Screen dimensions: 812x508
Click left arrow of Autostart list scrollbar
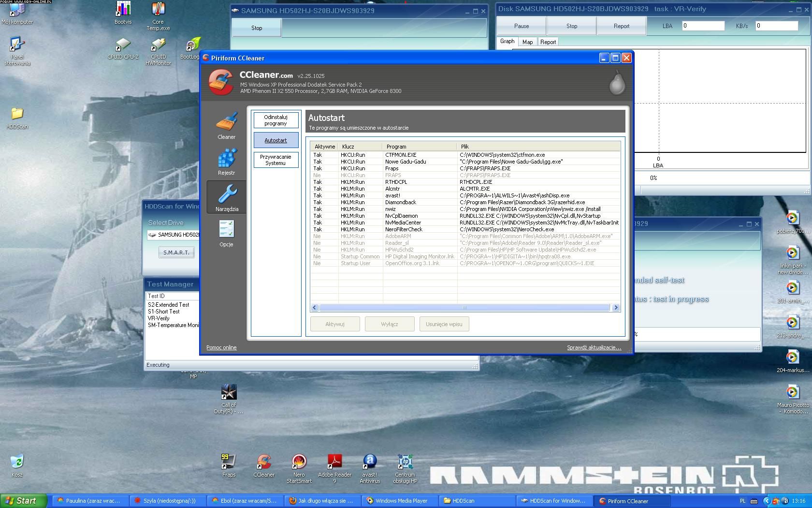coord(315,308)
